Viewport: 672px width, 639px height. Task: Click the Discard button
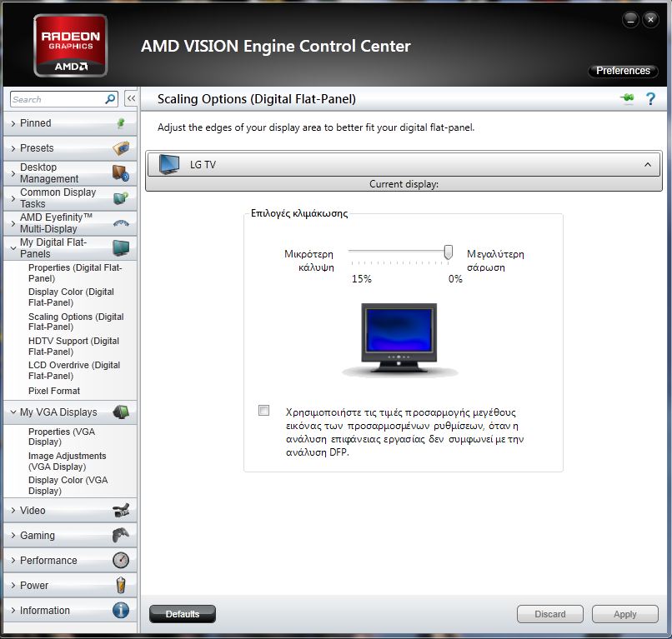click(550, 614)
